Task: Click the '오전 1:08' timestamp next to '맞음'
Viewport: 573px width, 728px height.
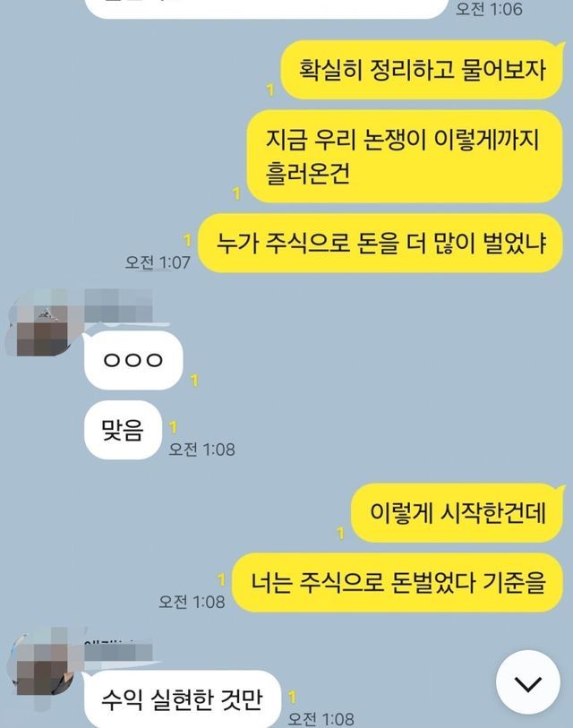Action: click(201, 450)
